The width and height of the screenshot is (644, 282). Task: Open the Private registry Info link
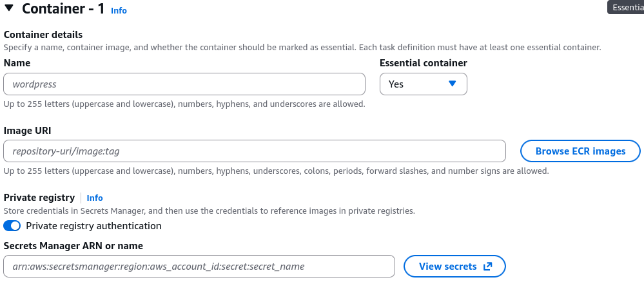(x=95, y=198)
